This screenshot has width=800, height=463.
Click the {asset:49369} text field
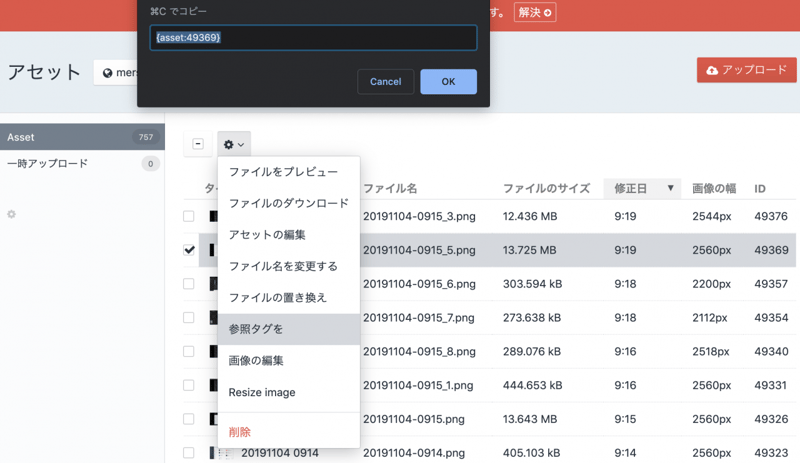click(x=313, y=37)
